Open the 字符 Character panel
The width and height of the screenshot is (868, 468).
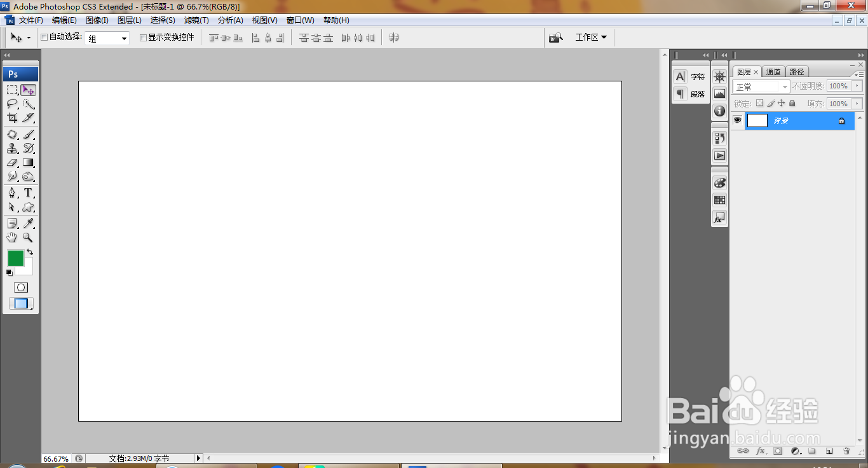coord(690,76)
